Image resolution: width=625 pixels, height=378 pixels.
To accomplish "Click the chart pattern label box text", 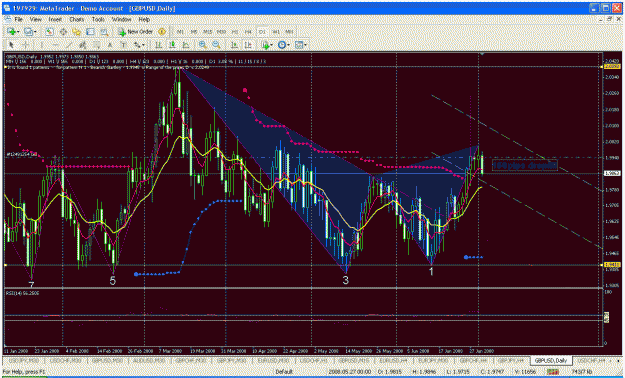I will pos(525,165).
